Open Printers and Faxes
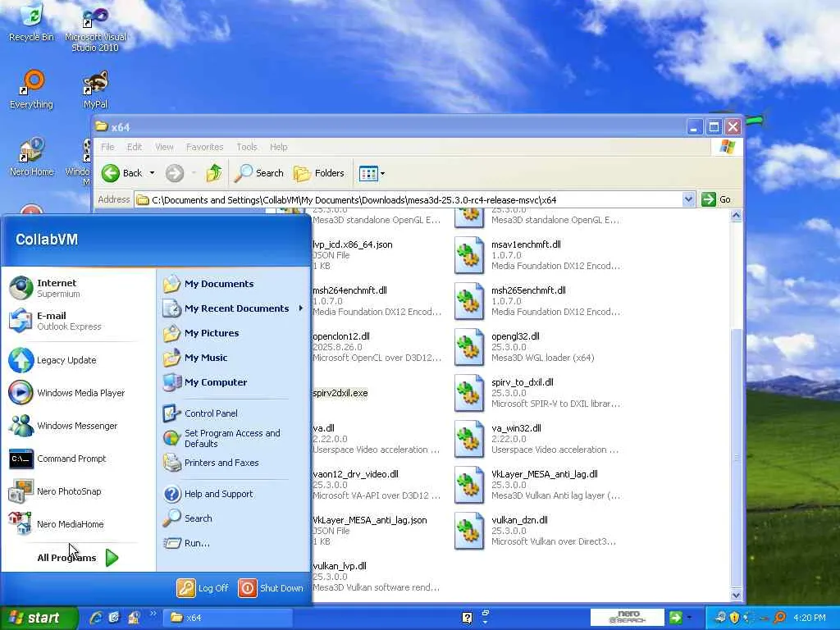Image resolution: width=840 pixels, height=630 pixels. pyautogui.click(x=234, y=463)
